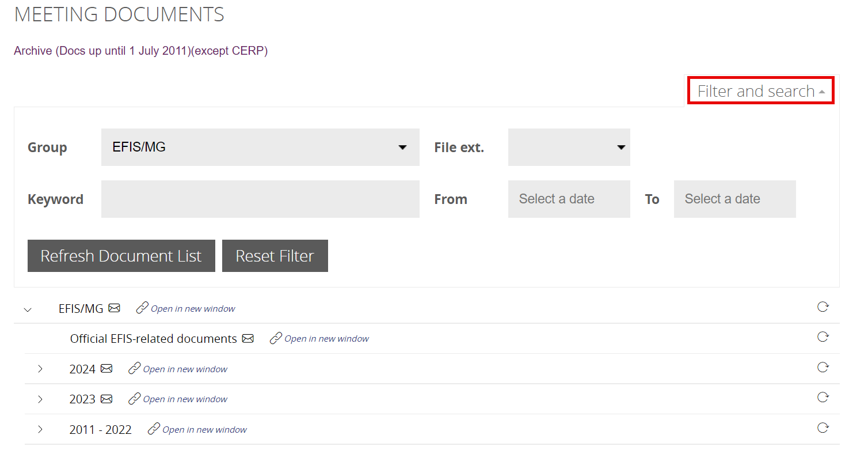Collapse the EFIS/MG tree node
This screenshot has height=469, width=868.
[x=28, y=309]
